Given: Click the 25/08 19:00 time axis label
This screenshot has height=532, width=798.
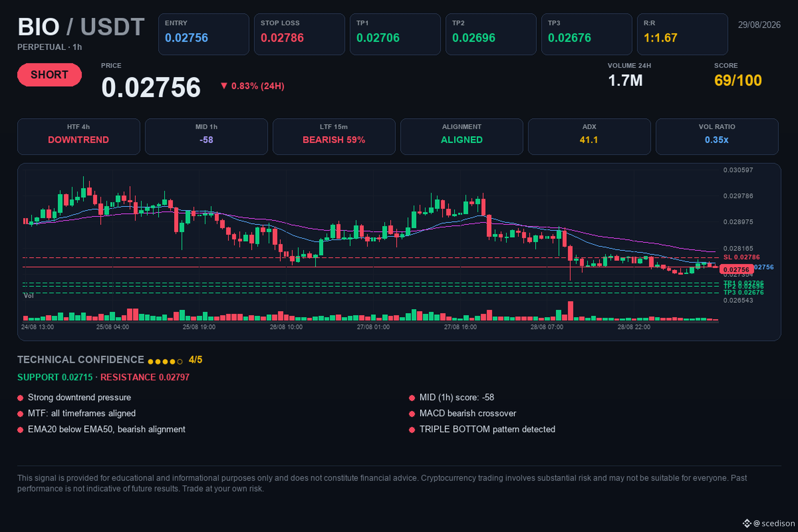Looking at the screenshot, I should tap(199, 327).
